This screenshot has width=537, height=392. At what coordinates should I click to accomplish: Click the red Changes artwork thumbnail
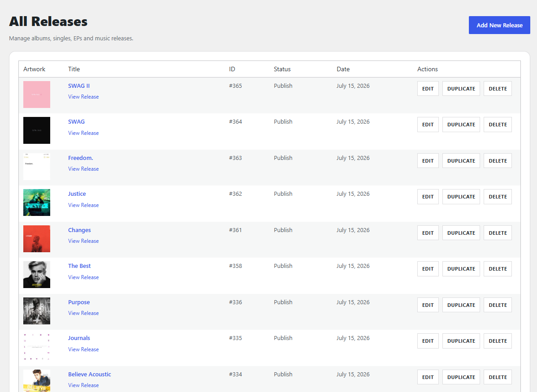click(37, 239)
